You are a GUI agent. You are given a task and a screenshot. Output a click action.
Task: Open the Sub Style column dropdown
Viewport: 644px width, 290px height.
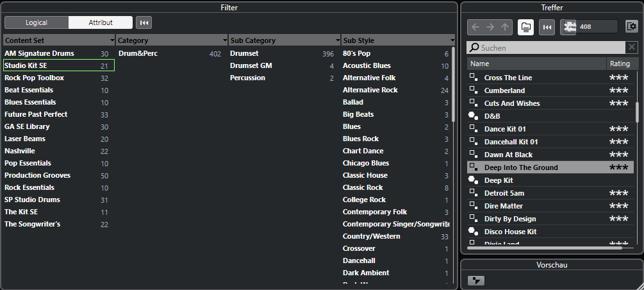(450, 40)
